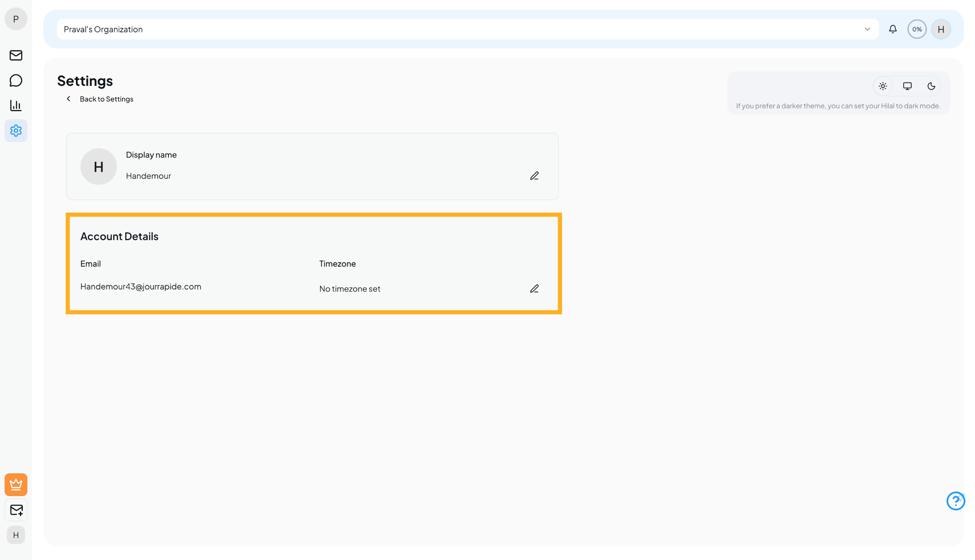Click the back chevron arrow beside Back to Settings
The height and width of the screenshot is (560, 975).
68,99
